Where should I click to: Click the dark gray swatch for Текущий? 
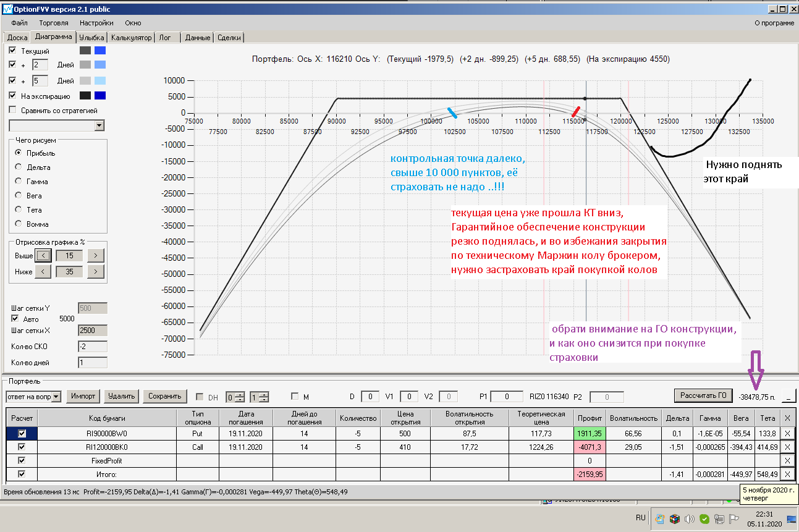(85, 50)
